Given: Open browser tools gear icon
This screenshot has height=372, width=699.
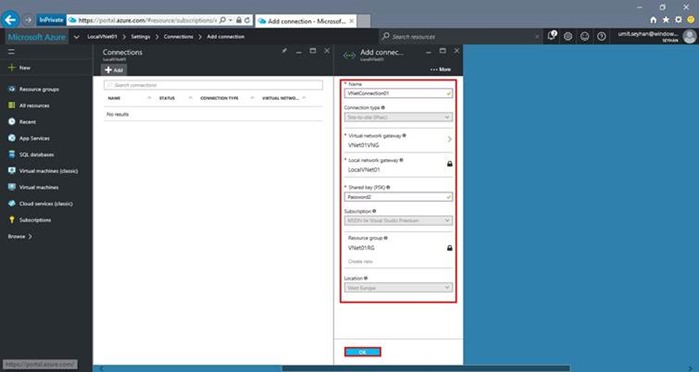Looking at the screenshot, I should coord(678,20).
